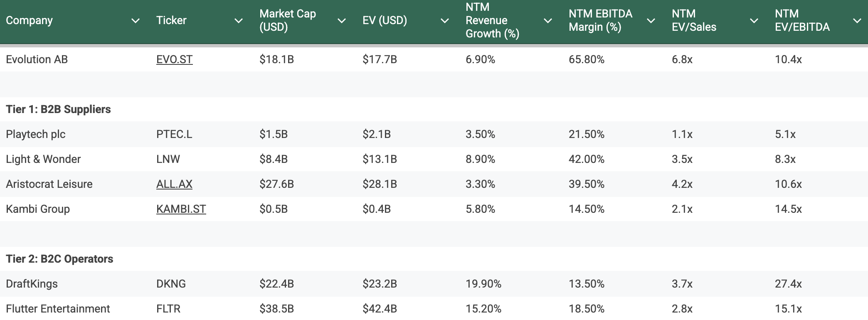Click the Playtech plc company cell
Image resolution: width=868 pixels, height=320 pixels.
(36, 134)
